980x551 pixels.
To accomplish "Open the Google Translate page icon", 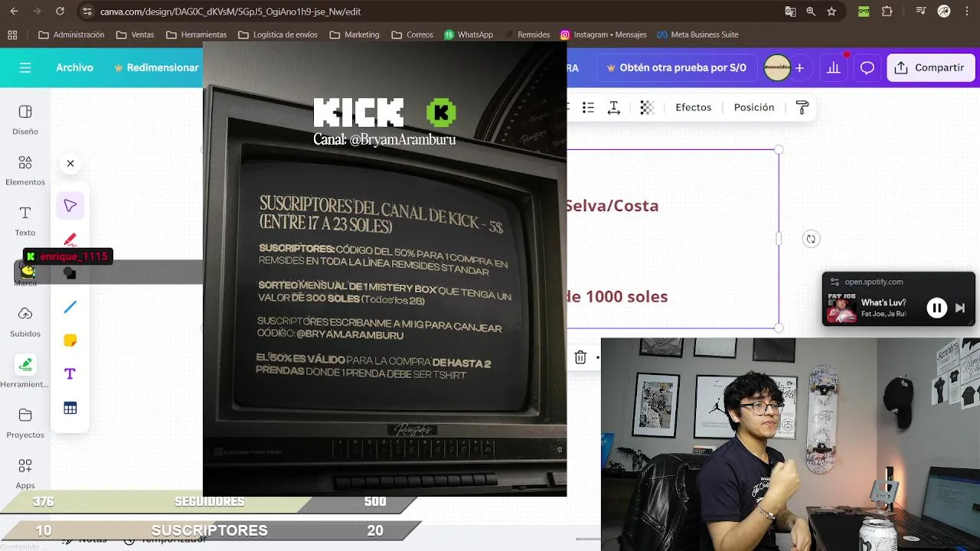I will 790,11.
